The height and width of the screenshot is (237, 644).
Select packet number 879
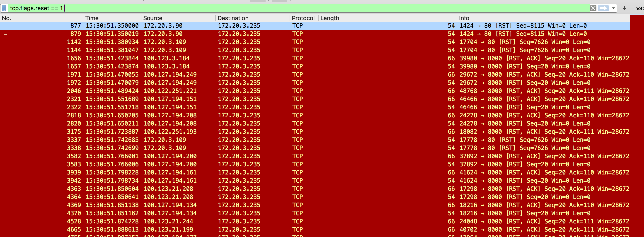coord(315,34)
